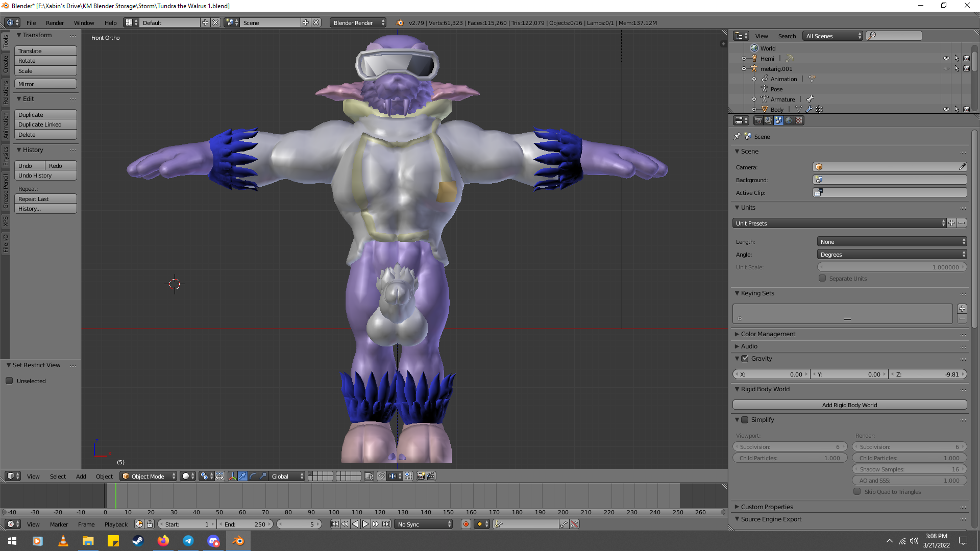The height and width of the screenshot is (551, 980).
Task: Toggle Hemi lamp visibility eye
Action: tap(946, 58)
